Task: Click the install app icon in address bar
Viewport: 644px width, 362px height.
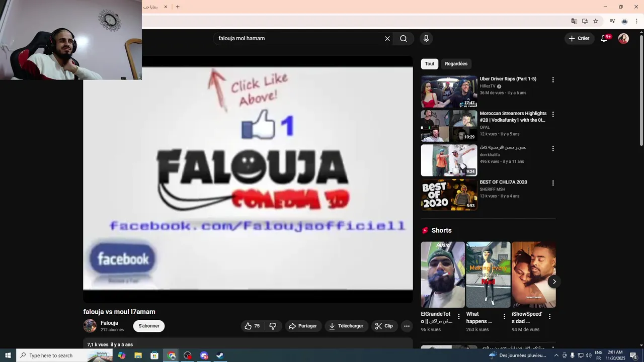Action: coord(585,21)
